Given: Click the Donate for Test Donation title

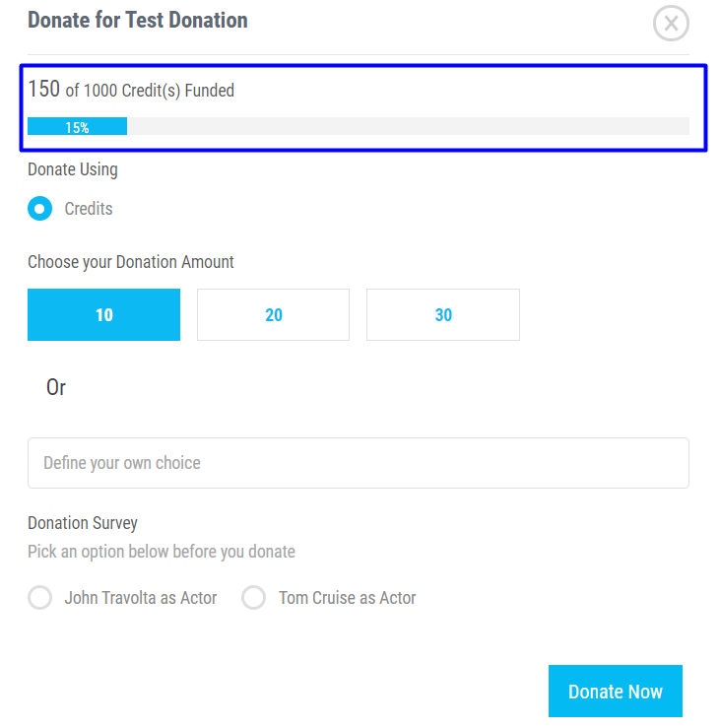Looking at the screenshot, I should pyautogui.click(x=138, y=20).
